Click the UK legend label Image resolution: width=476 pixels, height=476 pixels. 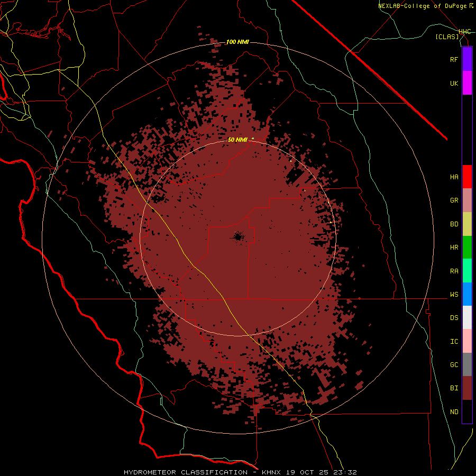click(x=454, y=83)
